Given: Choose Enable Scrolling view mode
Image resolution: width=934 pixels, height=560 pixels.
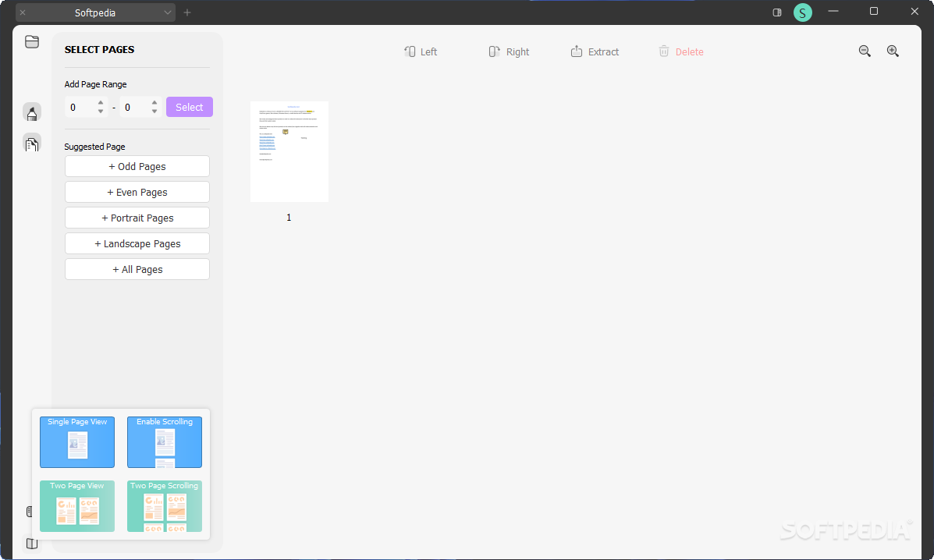Looking at the screenshot, I should pos(165,442).
